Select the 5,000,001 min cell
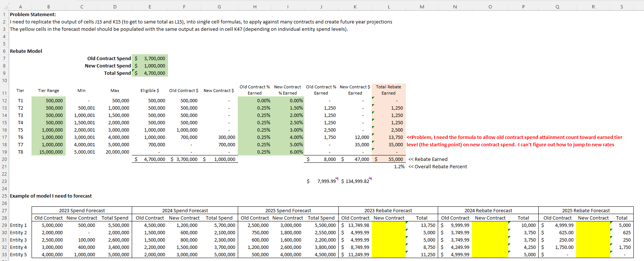The width and height of the screenshot is (644, 261). click(x=82, y=152)
